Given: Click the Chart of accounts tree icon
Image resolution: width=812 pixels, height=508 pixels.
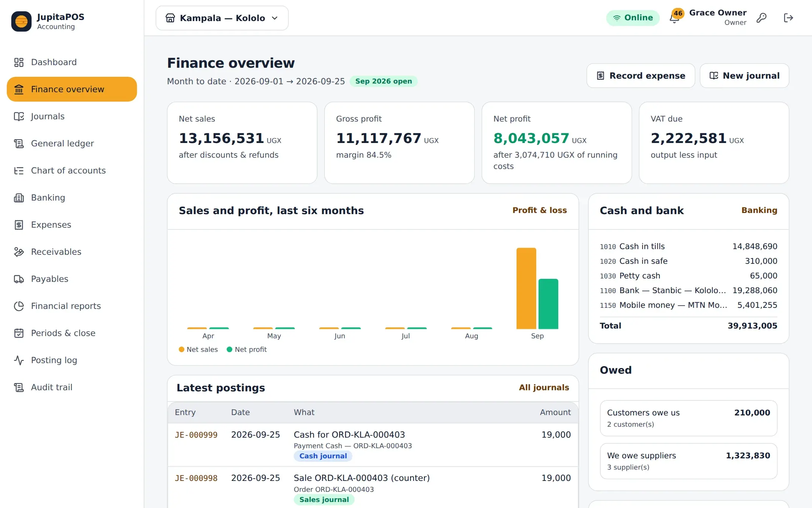Looking at the screenshot, I should [19, 170].
